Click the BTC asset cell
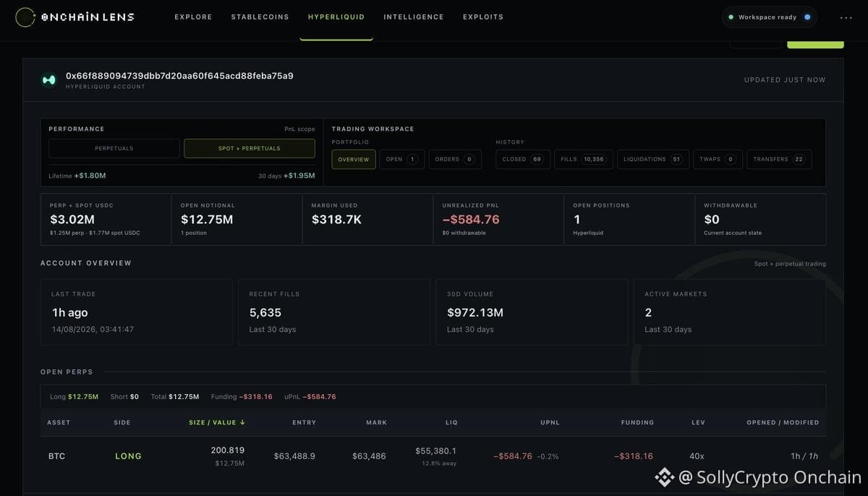The height and width of the screenshot is (496, 868). pos(56,456)
